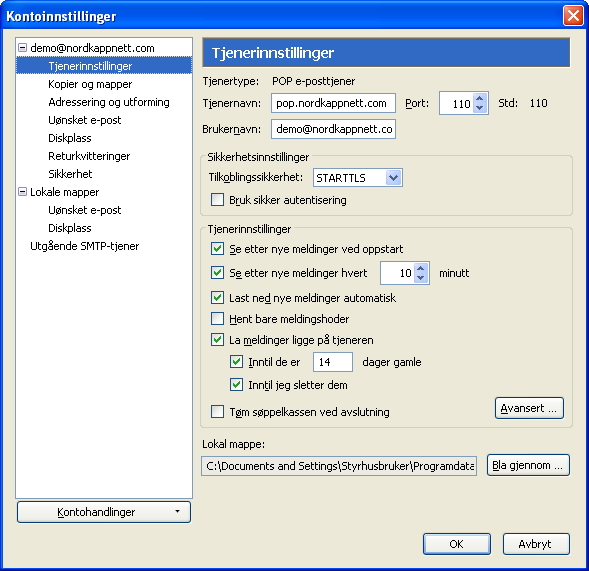Image resolution: width=589 pixels, height=571 pixels.
Task: Enable Hent bare meldingshoder checkbox
Action: click(x=217, y=319)
